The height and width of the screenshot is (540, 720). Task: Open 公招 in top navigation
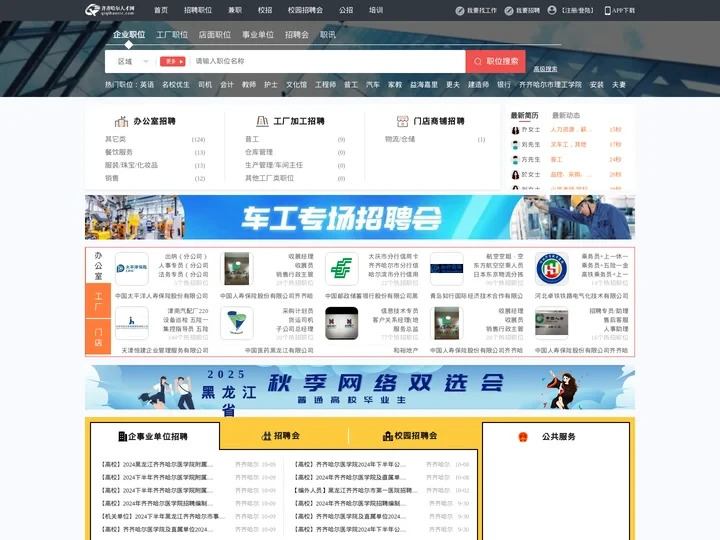click(x=346, y=10)
